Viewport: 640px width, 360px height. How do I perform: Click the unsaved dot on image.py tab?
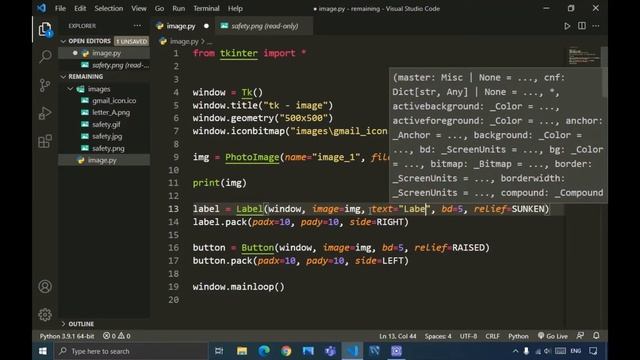pos(206,26)
